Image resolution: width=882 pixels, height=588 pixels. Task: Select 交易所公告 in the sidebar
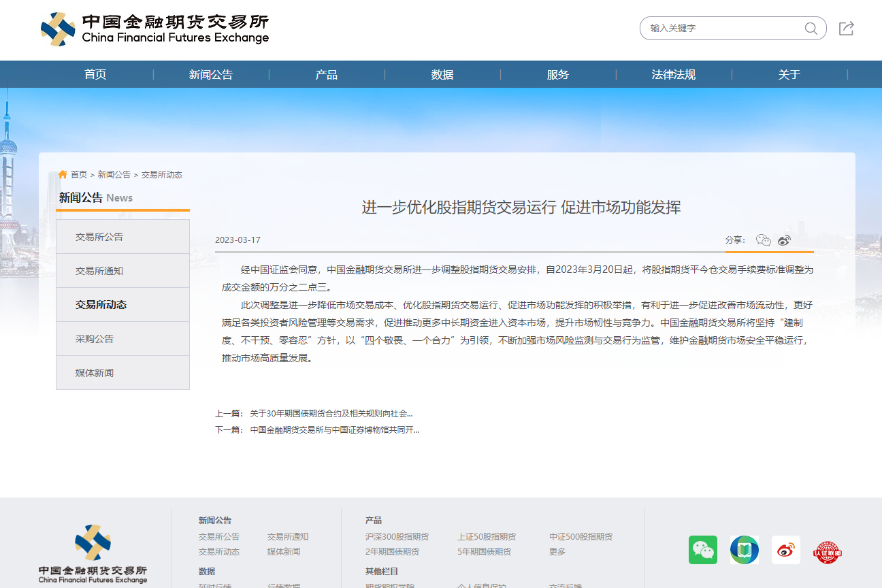point(99,237)
